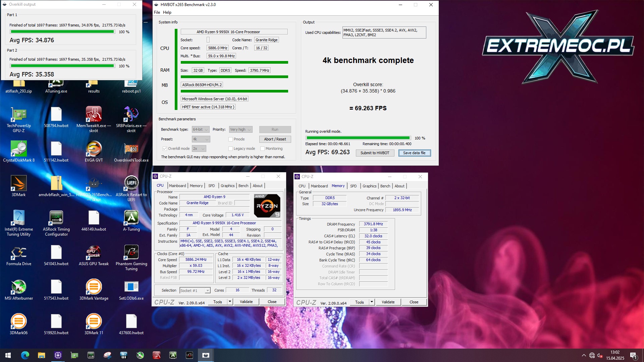Switch to Mainboard tab in left CPU-Z
644x362 pixels.
coord(177,186)
